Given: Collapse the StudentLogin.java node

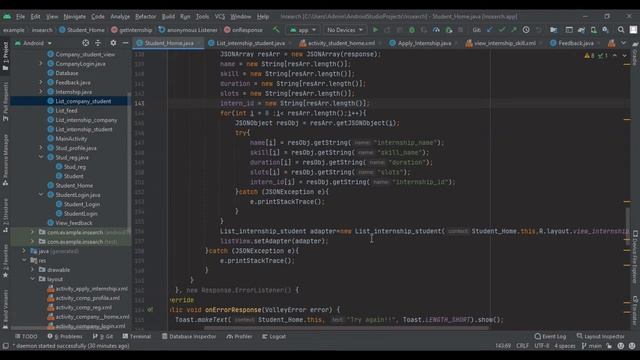Looking at the screenshot, I should pos(41,195).
